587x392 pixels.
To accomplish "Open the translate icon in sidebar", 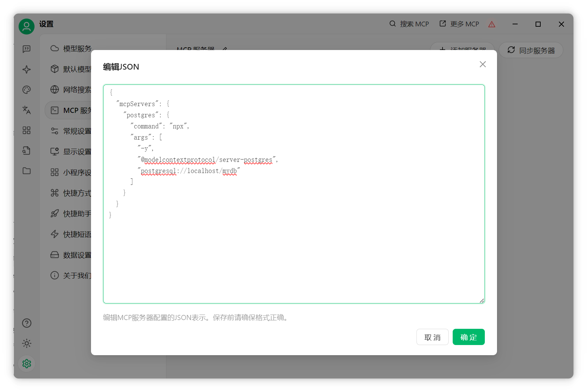I will [26, 110].
